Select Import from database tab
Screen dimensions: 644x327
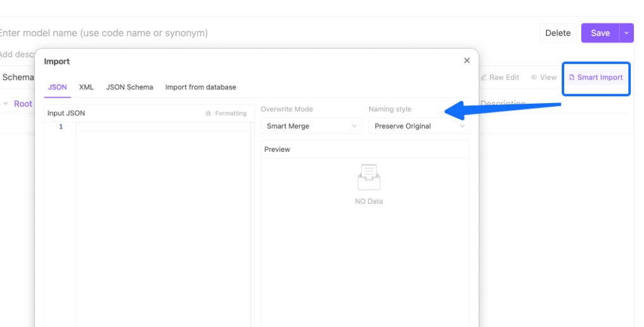click(x=201, y=87)
